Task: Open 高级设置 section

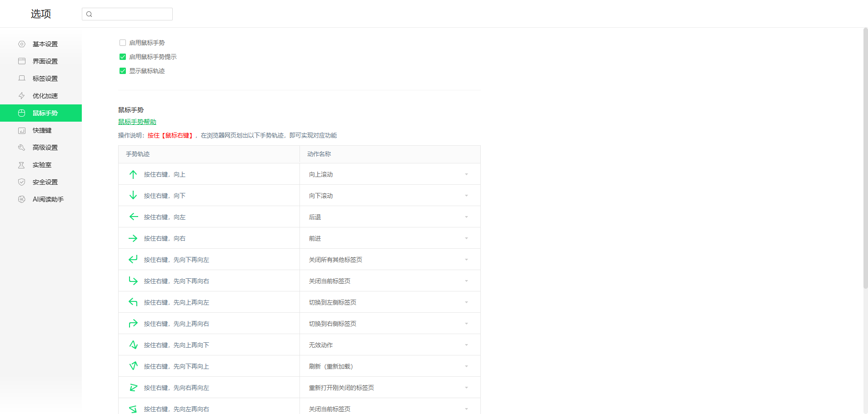Action: (41, 148)
